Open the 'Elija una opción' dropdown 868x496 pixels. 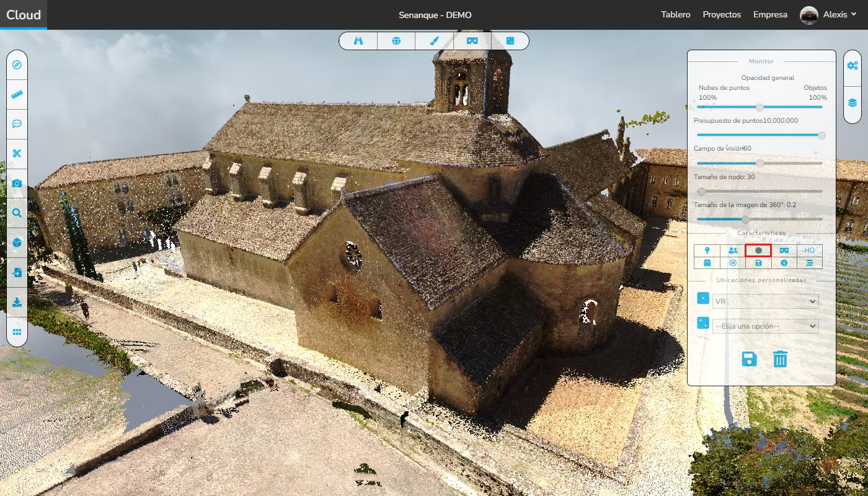click(766, 325)
